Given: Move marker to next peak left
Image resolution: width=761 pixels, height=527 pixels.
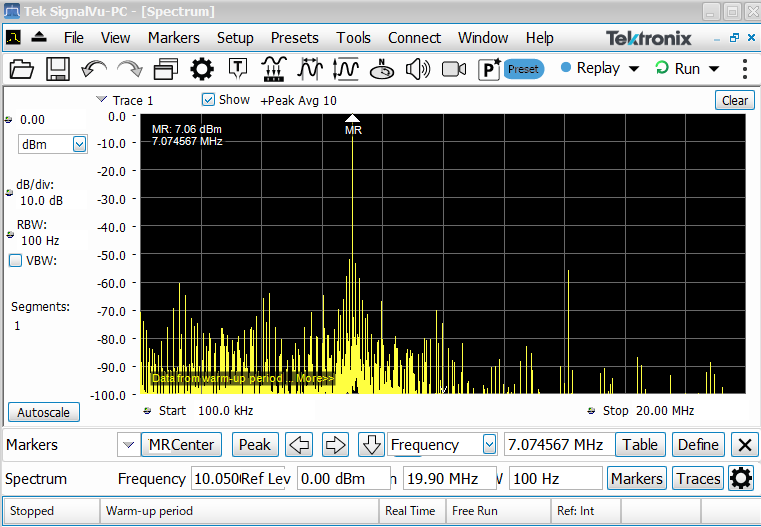Looking at the screenshot, I should [x=299, y=445].
